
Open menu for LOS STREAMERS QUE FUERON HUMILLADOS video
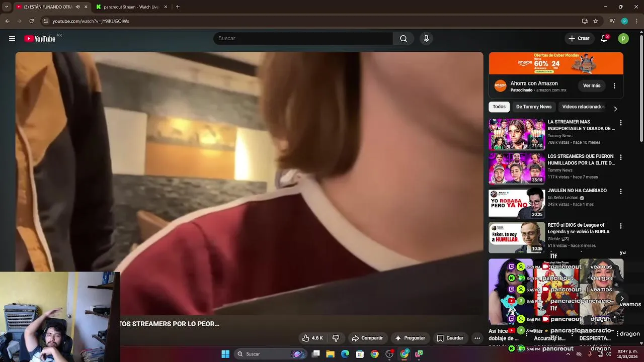pyautogui.click(x=620, y=157)
